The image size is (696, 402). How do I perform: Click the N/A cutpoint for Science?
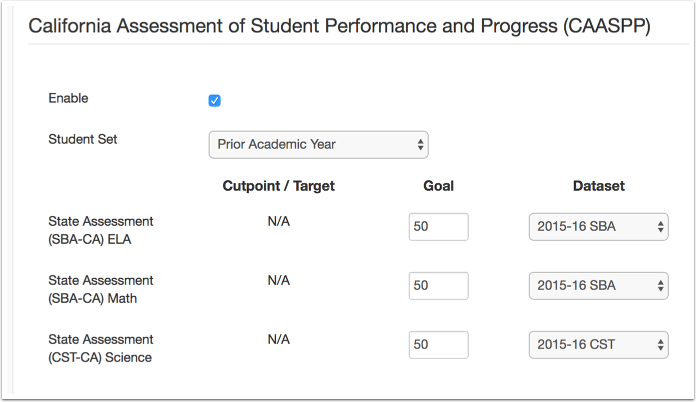pyautogui.click(x=278, y=339)
